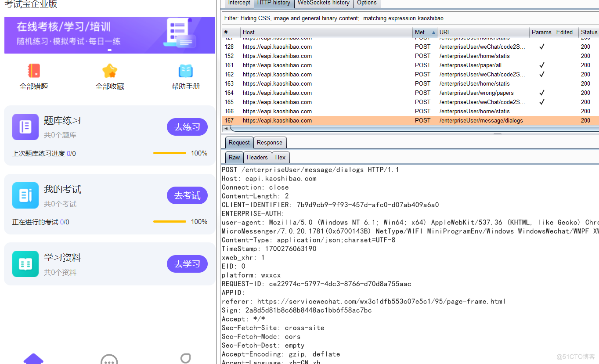Select request row 163
This screenshot has height=364, width=599.
click(x=410, y=83)
